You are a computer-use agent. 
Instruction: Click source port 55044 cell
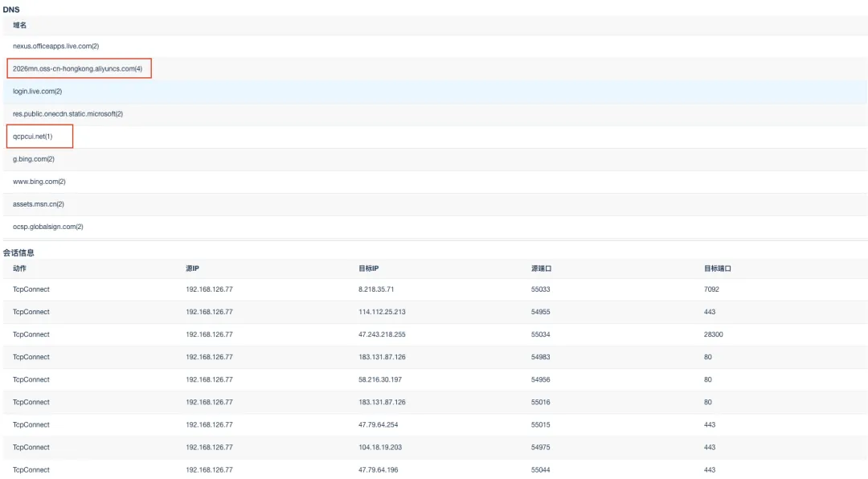[541, 470]
